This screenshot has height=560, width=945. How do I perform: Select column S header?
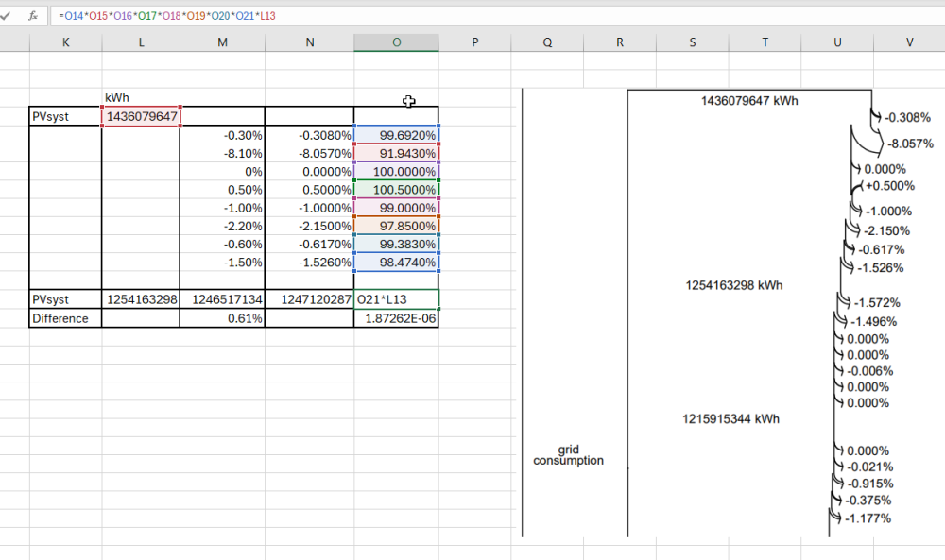tap(693, 42)
